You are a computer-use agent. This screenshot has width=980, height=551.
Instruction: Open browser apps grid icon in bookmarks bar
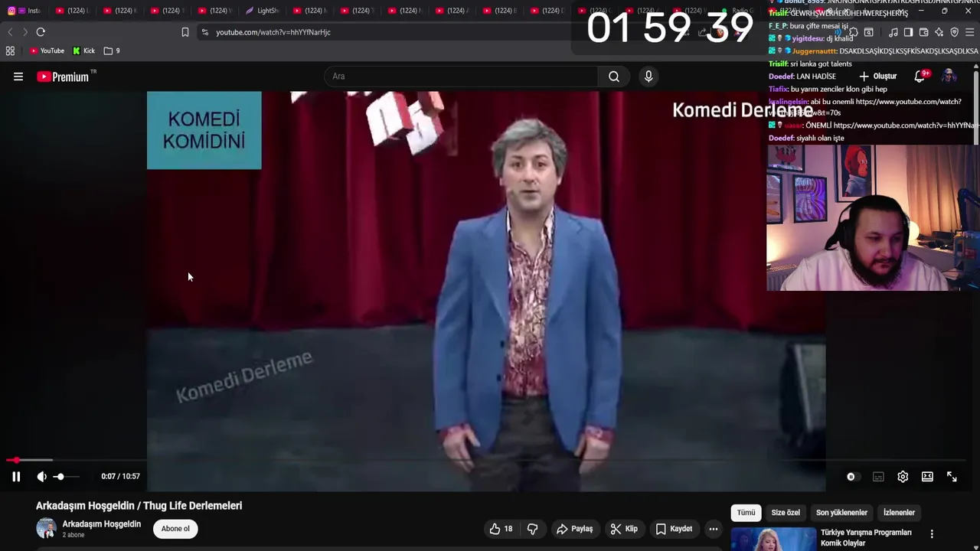(10, 51)
